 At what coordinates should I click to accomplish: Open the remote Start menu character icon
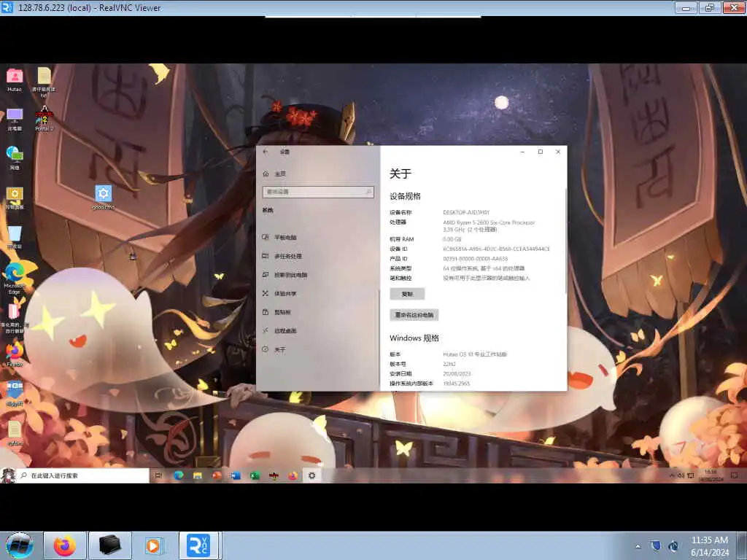tap(8, 475)
